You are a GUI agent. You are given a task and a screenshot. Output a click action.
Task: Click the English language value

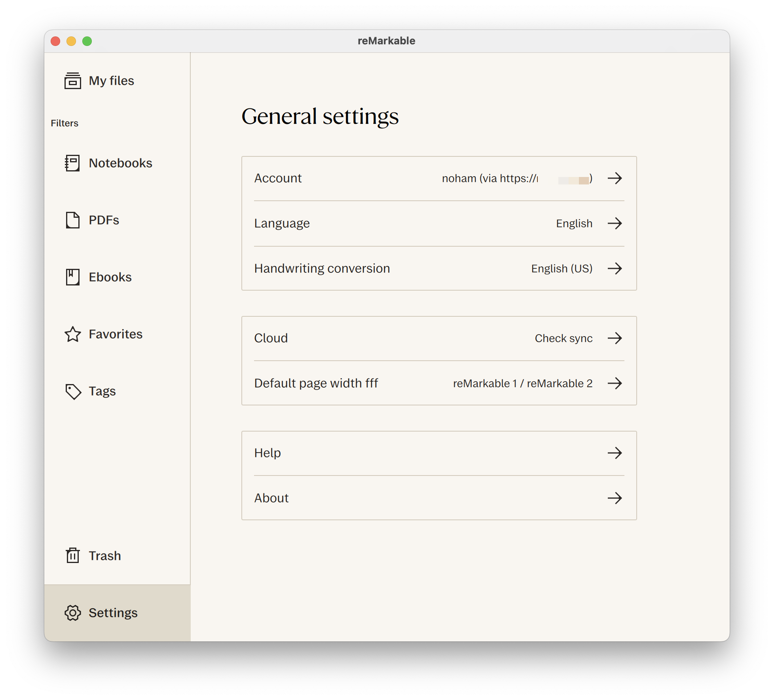pos(574,223)
